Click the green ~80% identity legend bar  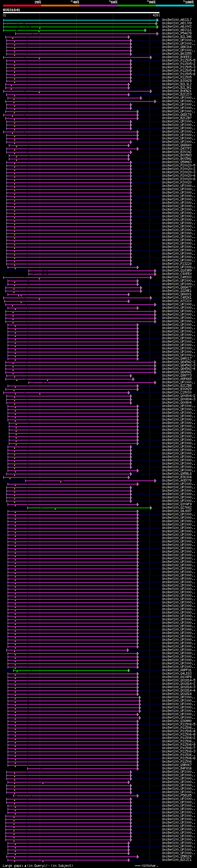137,6
